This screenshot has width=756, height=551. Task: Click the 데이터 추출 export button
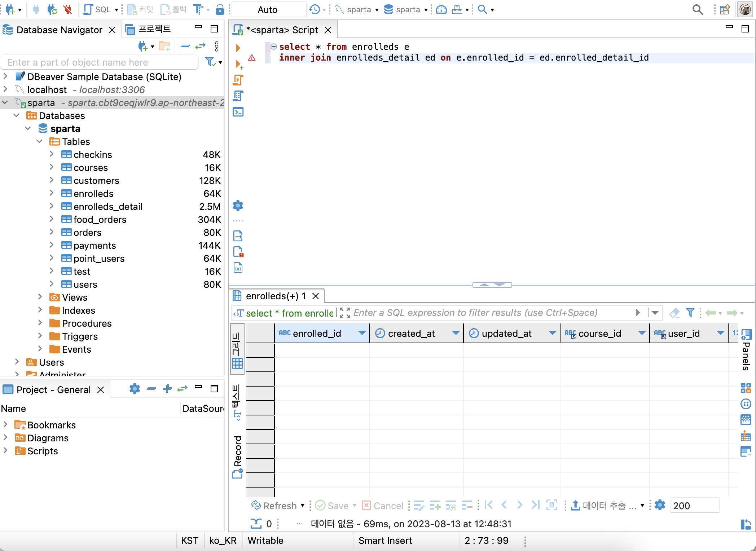pos(604,506)
